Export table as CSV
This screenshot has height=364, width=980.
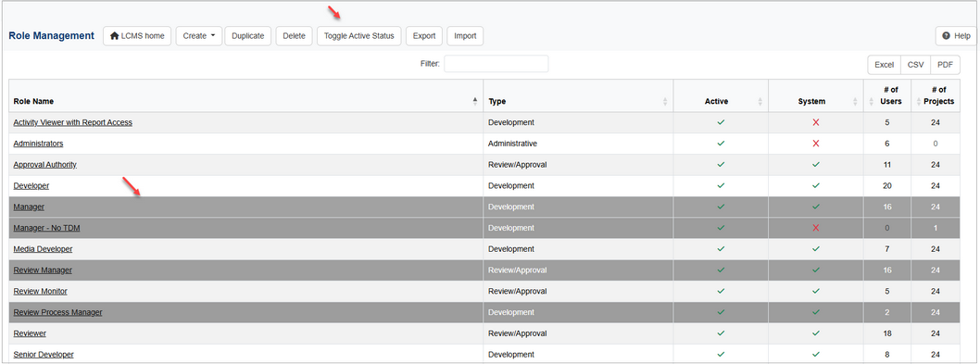[x=915, y=65]
